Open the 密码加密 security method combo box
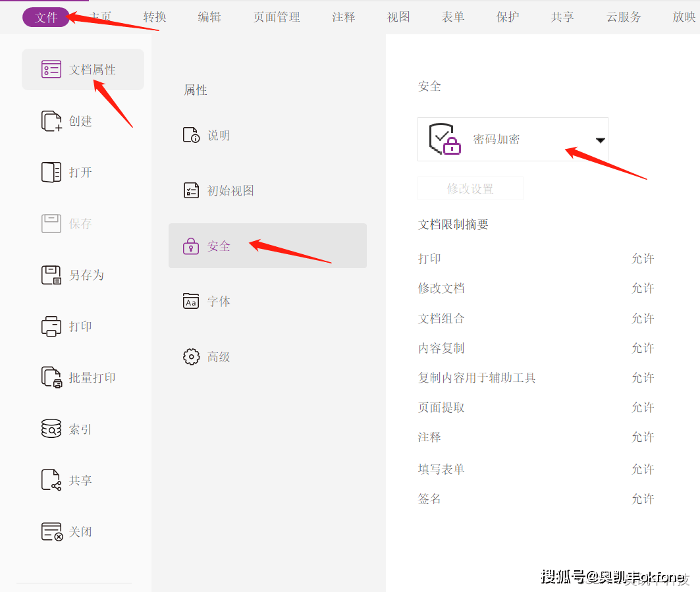700x592 pixels. 512,140
